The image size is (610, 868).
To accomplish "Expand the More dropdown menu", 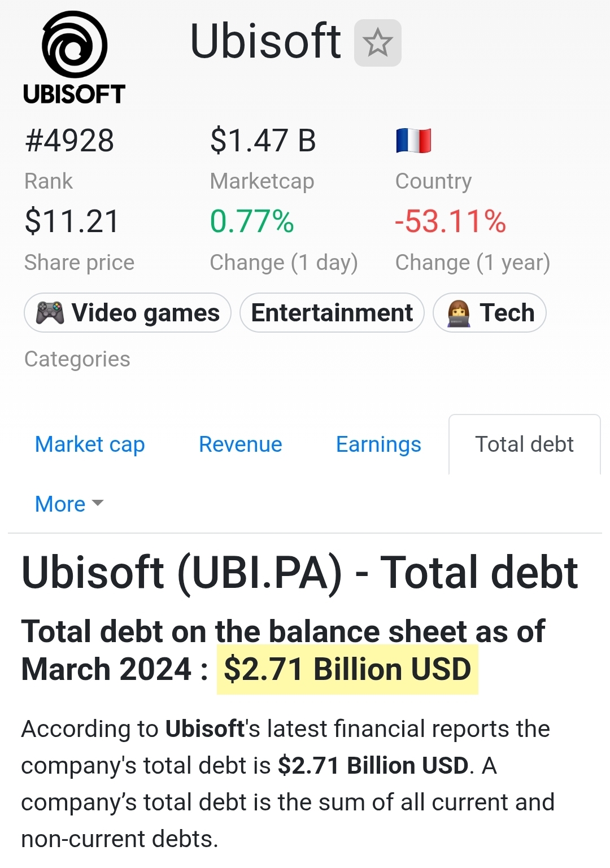I will pyautogui.click(x=69, y=504).
